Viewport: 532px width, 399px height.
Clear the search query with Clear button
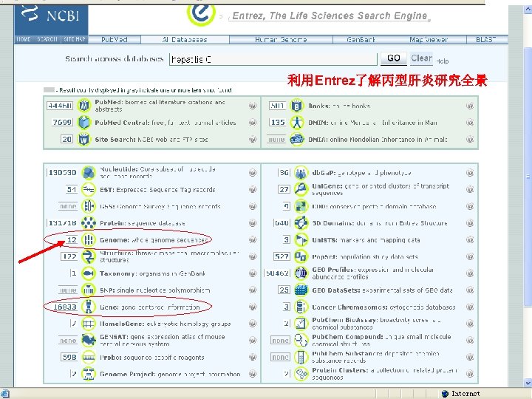421,58
